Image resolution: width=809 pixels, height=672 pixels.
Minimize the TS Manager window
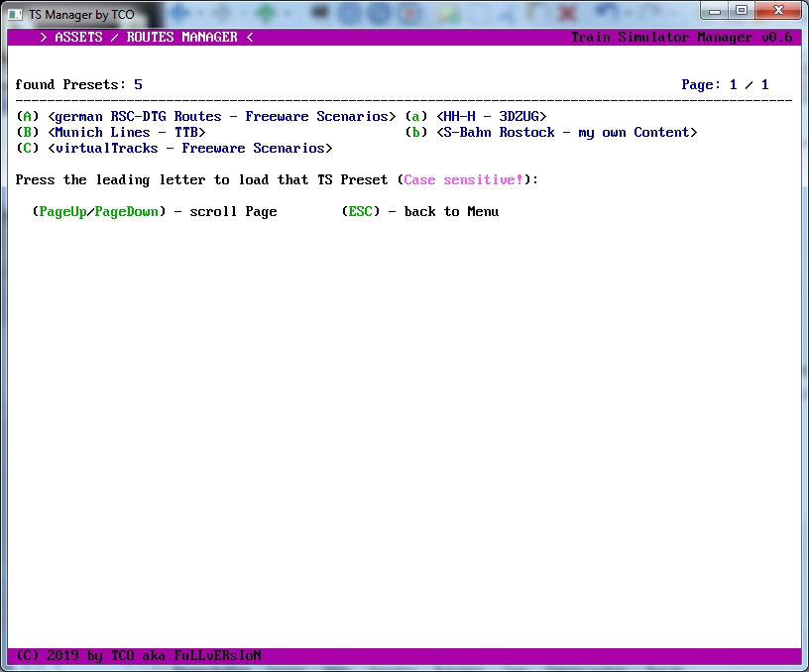(715, 10)
